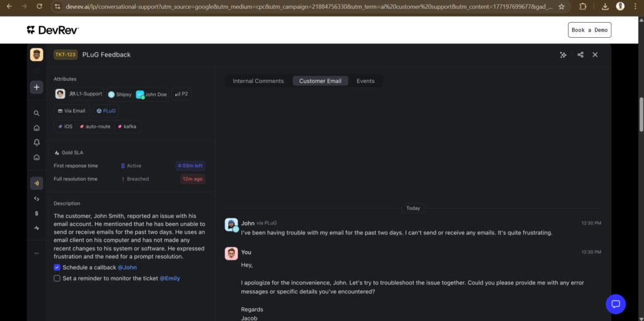Share the ticket using the share icon

[580, 55]
